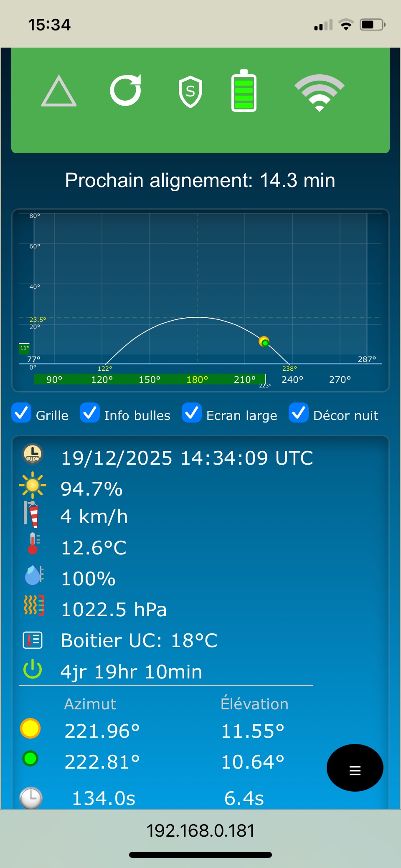Tap the Prochain alignement countdown text
The image size is (401, 868).
tap(200, 180)
